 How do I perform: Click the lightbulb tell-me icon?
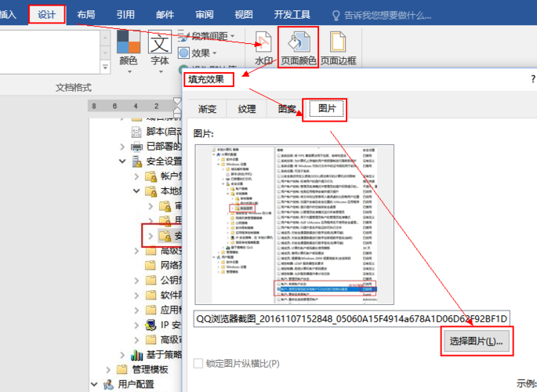[x=336, y=16]
